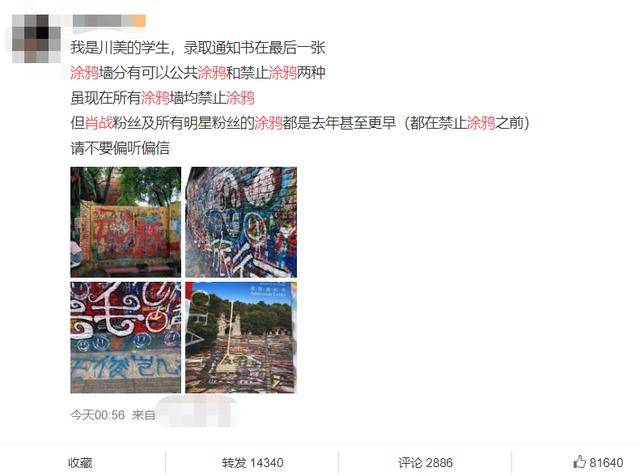Screen dimensions: 640x476
Task: Open the yellow graffiti wall photo
Action: point(126,222)
